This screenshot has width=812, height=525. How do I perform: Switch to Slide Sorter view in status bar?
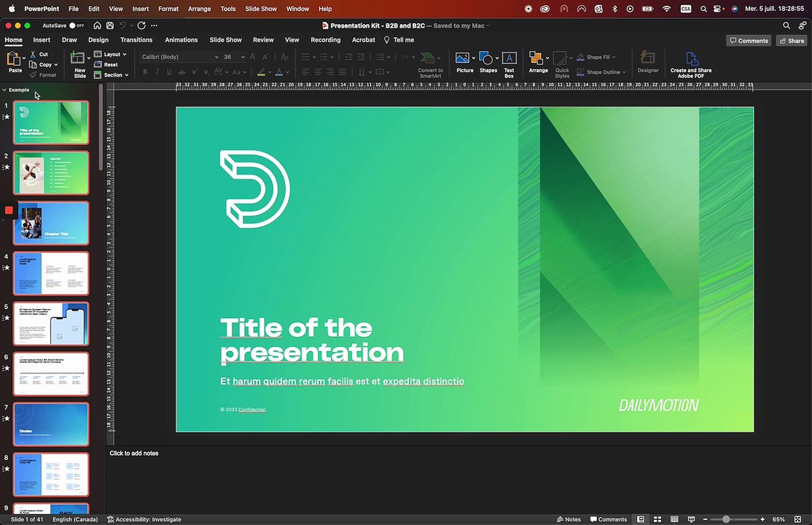pos(657,519)
